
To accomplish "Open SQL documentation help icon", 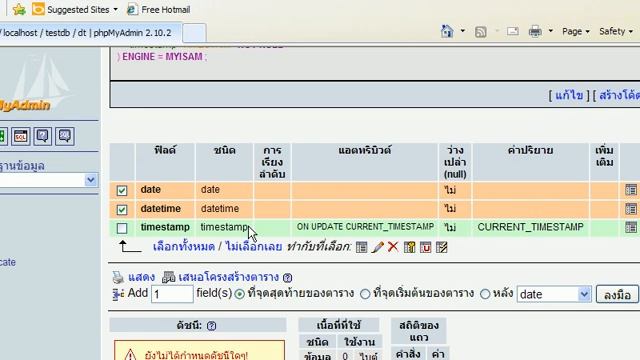I will point(65,136).
